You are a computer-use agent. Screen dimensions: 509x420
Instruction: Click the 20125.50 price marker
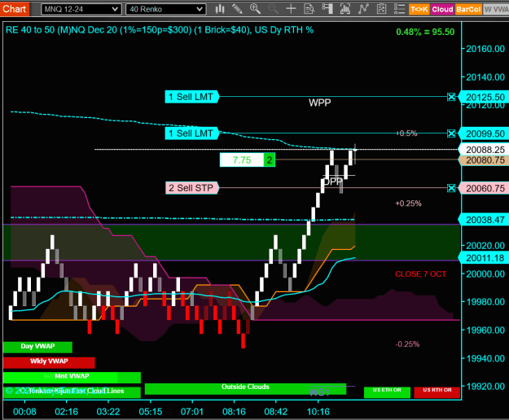[484, 97]
